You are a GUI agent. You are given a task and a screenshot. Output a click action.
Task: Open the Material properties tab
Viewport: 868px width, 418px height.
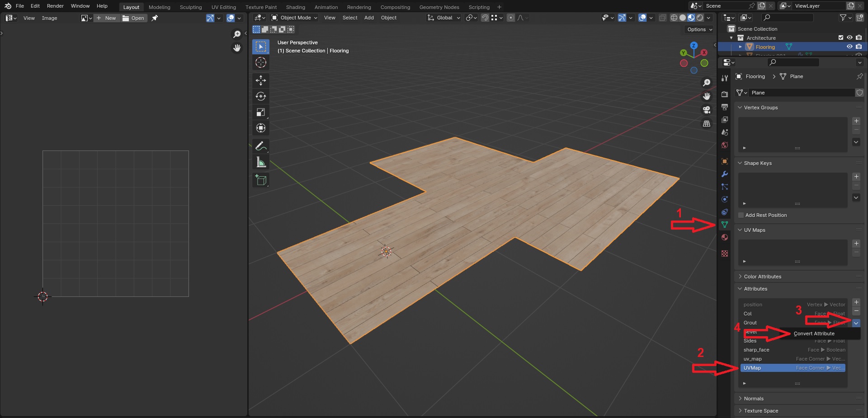pos(725,237)
